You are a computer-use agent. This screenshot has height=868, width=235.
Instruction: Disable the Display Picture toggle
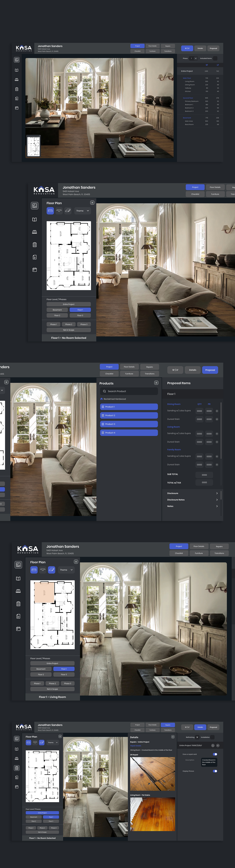pos(215,771)
